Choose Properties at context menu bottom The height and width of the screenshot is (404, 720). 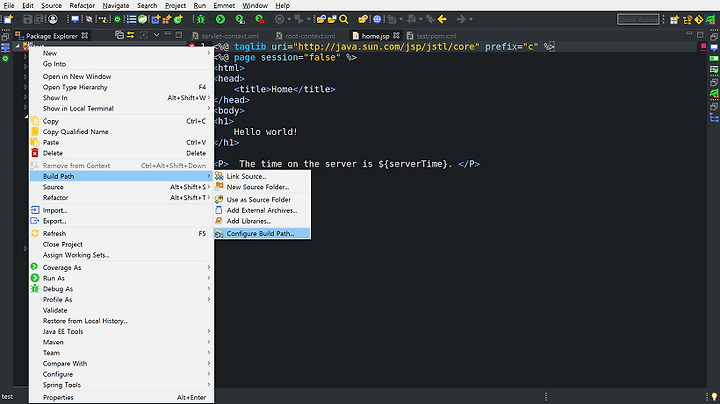coord(122,398)
